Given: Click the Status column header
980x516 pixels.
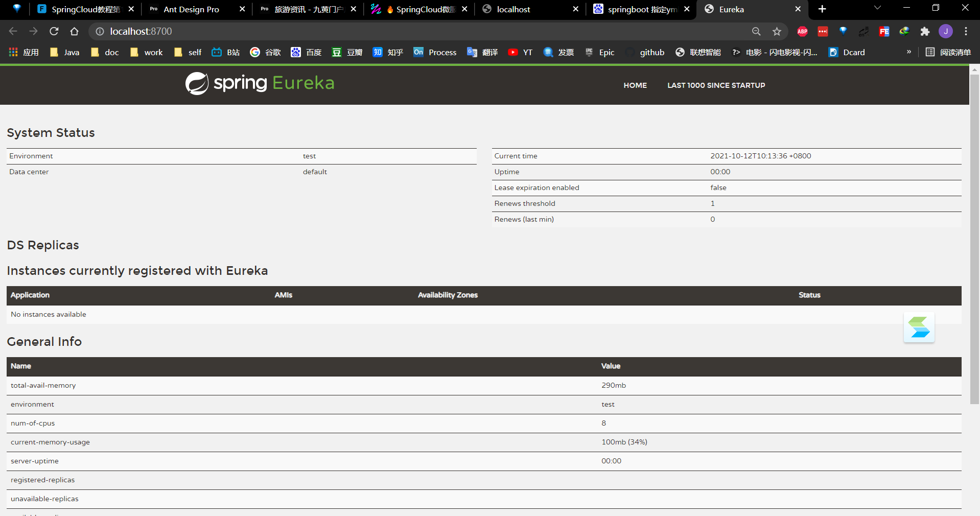Looking at the screenshot, I should click(809, 295).
